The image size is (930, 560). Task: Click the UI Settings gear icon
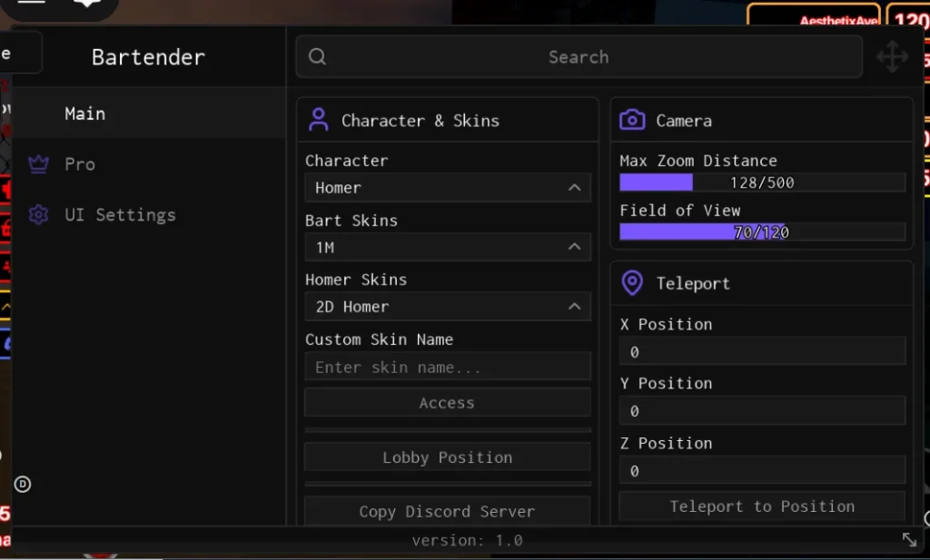38,215
